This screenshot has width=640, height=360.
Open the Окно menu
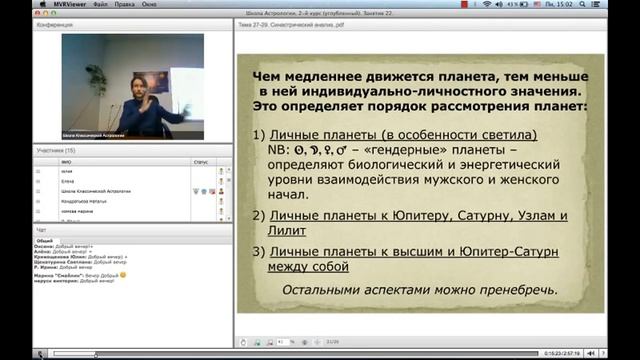(x=149, y=4)
